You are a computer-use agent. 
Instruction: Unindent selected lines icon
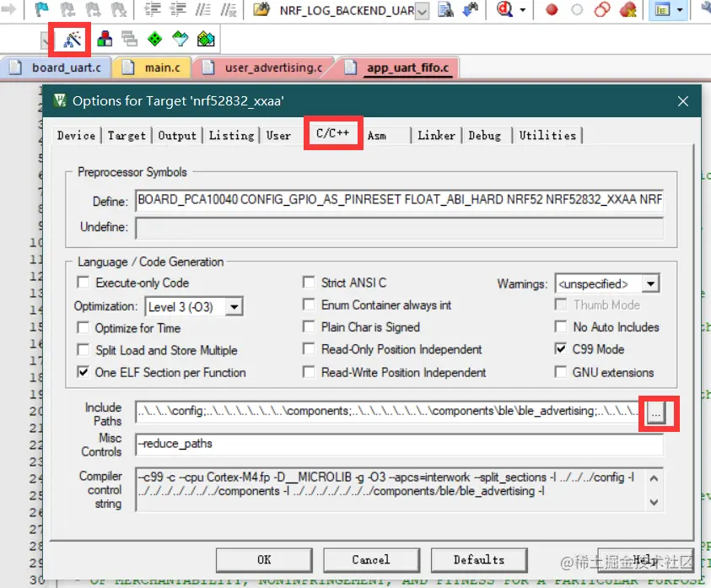pyautogui.click(x=178, y=9)
